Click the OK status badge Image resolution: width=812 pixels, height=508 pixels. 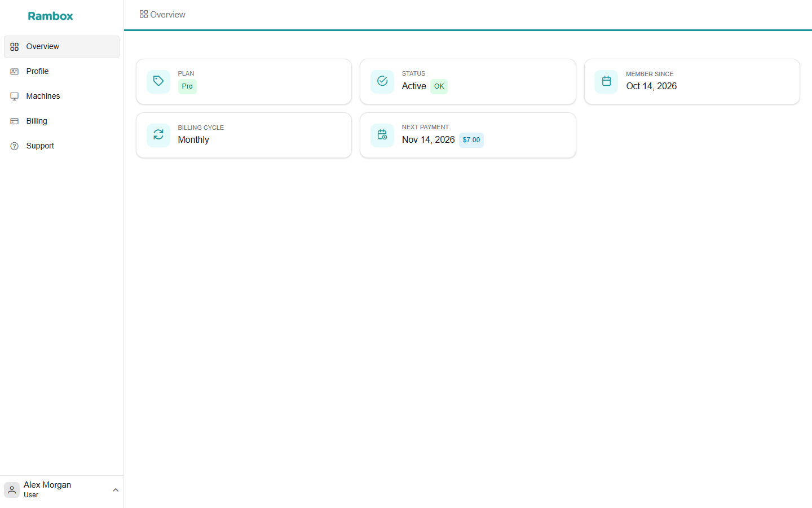click(x=439, y=86)
